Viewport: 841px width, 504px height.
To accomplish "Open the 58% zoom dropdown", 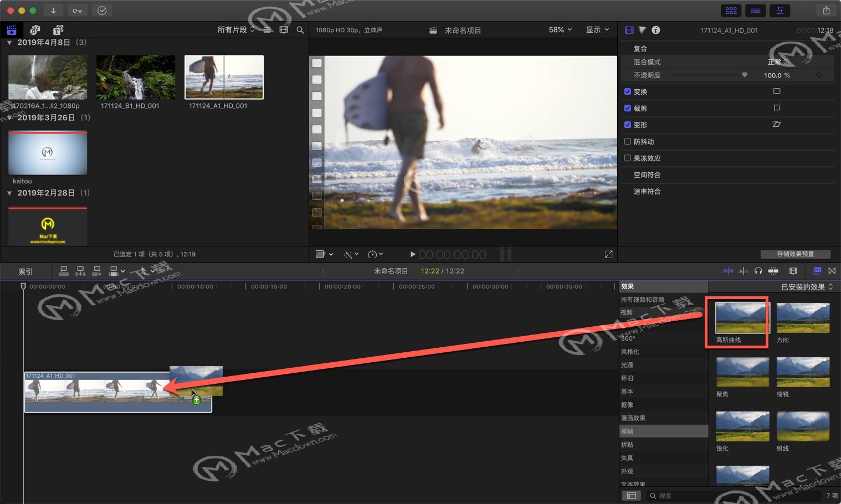I will [560, 30].
